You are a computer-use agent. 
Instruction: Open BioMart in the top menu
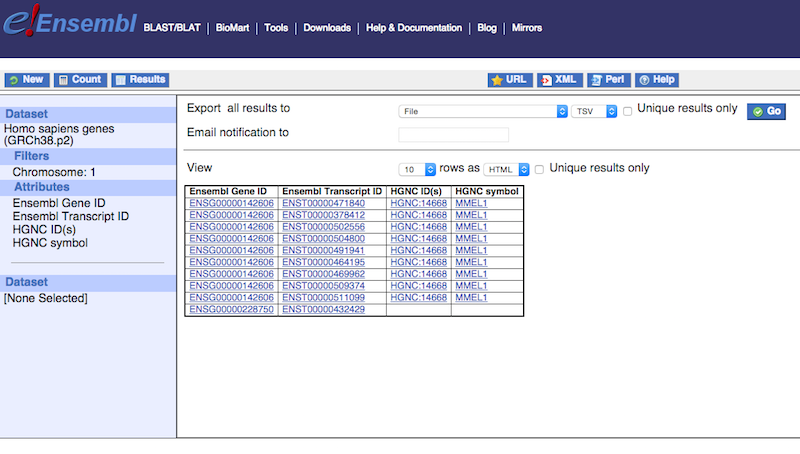[235, 28]
